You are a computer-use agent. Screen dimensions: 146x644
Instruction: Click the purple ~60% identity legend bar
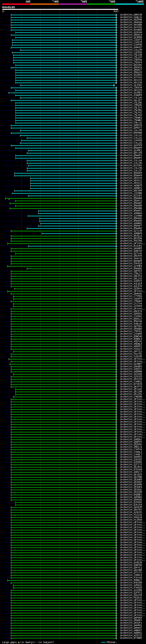coord(73,4)
